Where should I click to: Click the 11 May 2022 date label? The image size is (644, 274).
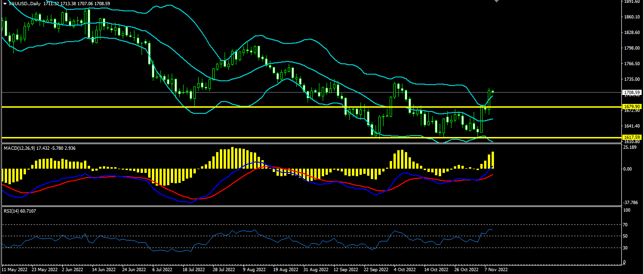coord(14,269)
